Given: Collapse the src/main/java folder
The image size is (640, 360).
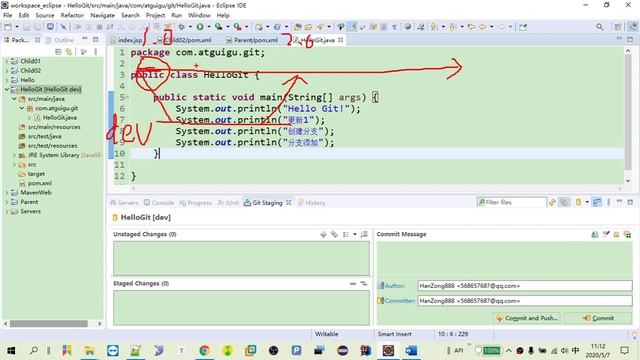Looking at the screenshot, I should point(14,99).
